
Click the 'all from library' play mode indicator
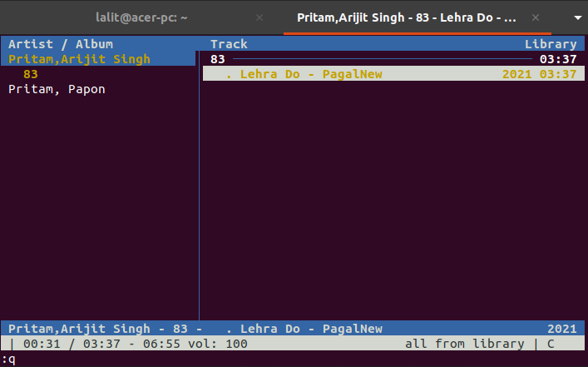(464, 344)
